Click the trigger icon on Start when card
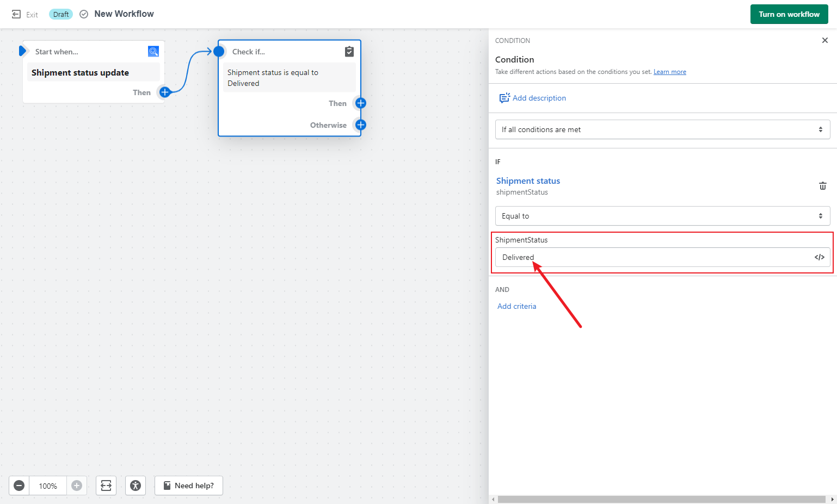Screen dimensions: 837x504 tap(153, 51)
